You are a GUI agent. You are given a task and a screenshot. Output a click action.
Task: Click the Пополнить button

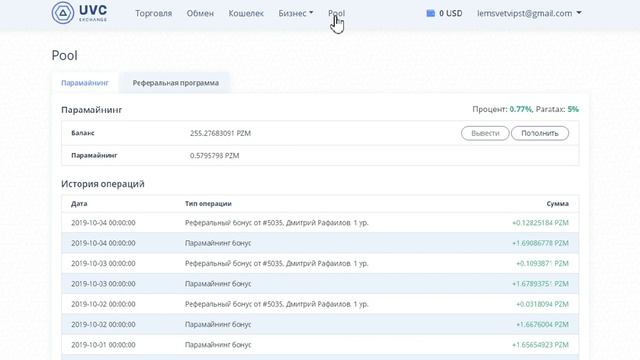[x=540, y=133]
